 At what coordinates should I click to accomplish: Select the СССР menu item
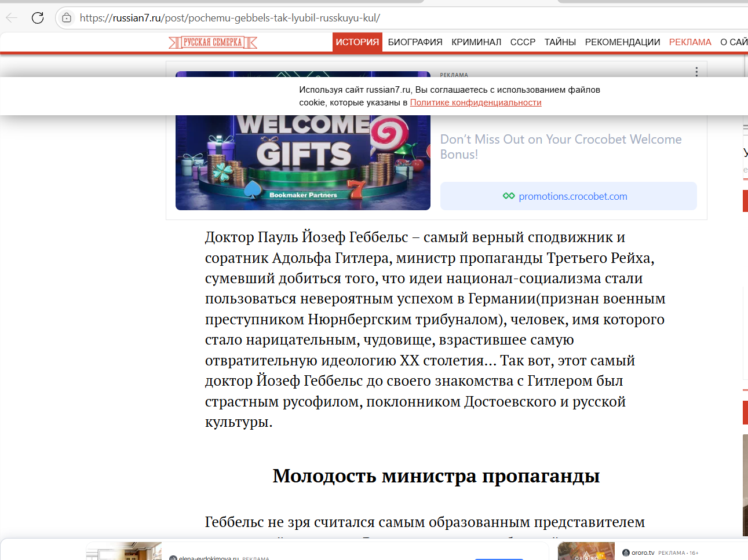[x=523, y=42]
